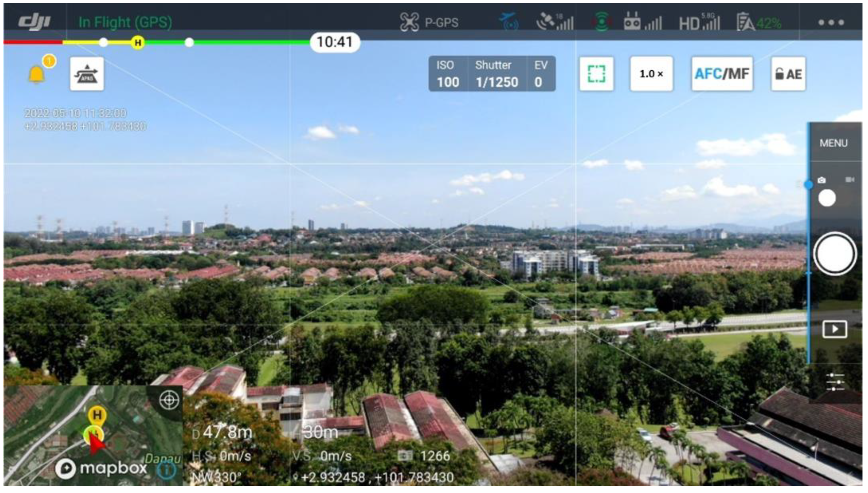Open P-GPS flight mode status
This screenshot has width=868, height=493.
429,22
